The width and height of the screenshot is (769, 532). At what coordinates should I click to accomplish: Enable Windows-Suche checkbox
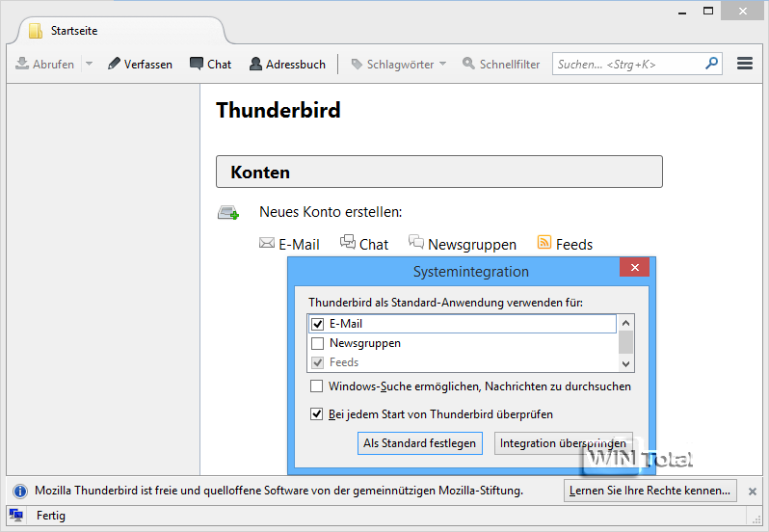[317, 386]
